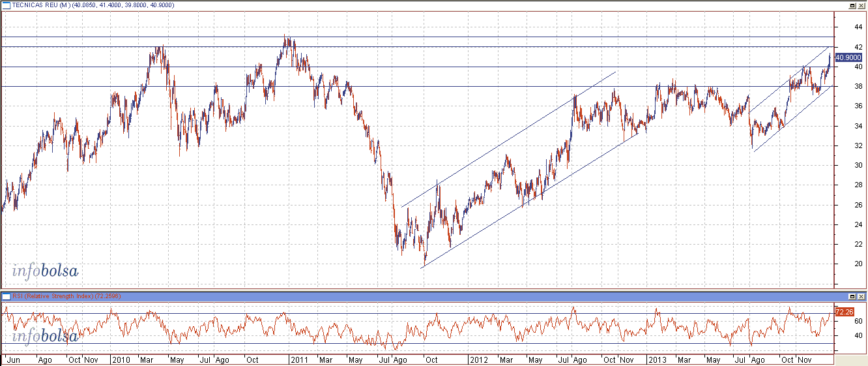Click the 2011 year label on time axis
Image resolution: width=868 pixels, height=366 pixels.
(x=299, y=359)
